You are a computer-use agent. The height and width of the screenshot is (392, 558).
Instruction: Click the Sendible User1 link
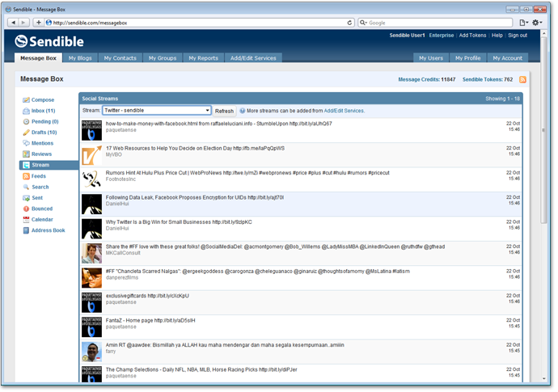coord(407,36)
